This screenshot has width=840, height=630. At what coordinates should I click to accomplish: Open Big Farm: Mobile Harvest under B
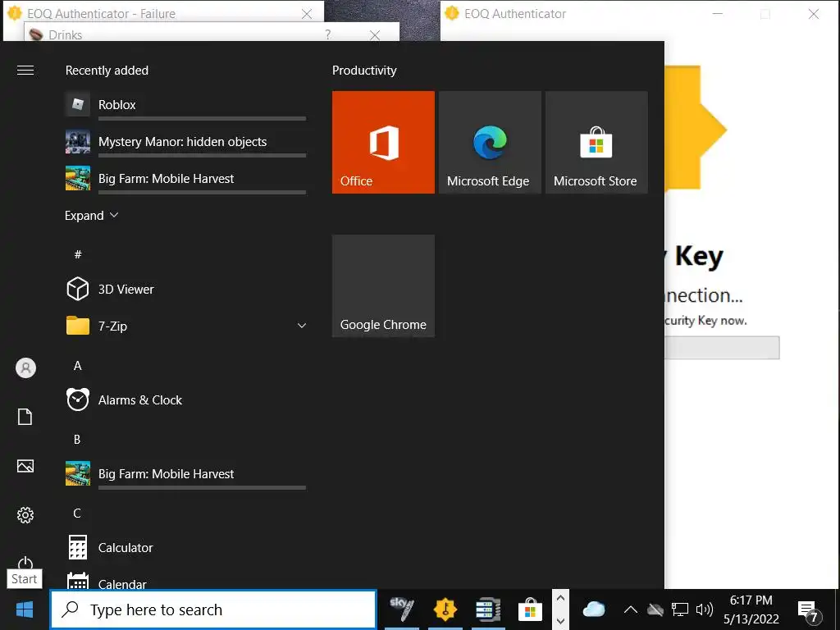pyautogui.click(x=185, y=474)
